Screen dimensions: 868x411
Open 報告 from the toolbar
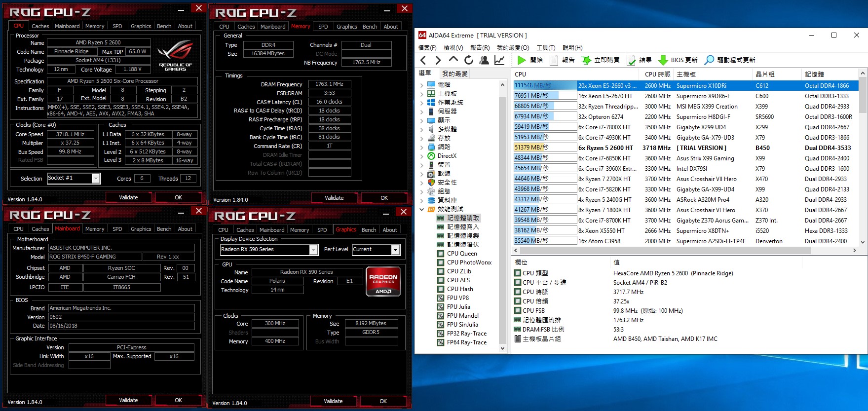tap(562, 60)
